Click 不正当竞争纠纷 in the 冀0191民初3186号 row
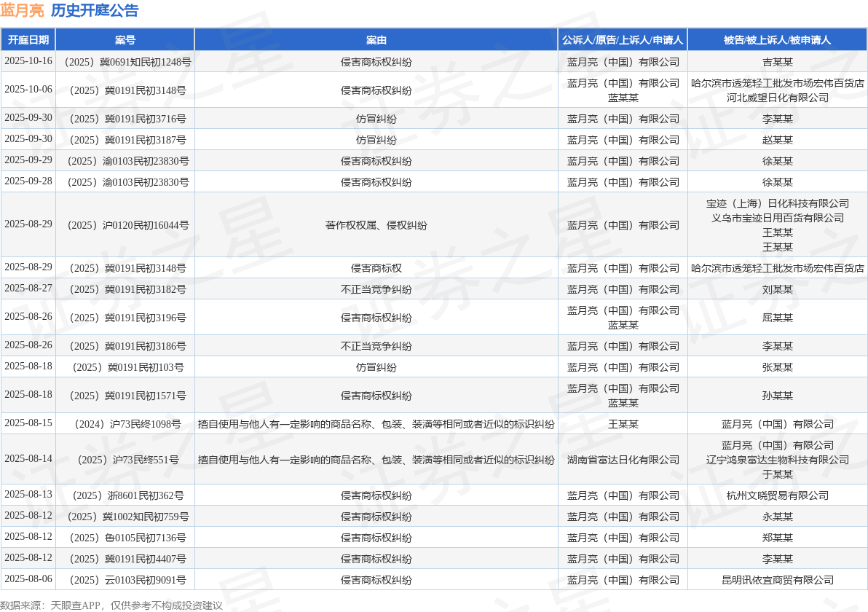 click(376, 346)
